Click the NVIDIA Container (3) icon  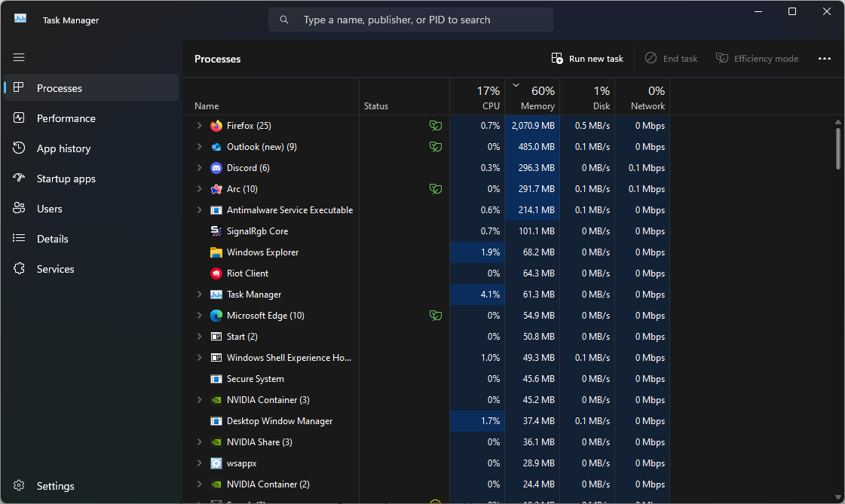pos(216,400)
